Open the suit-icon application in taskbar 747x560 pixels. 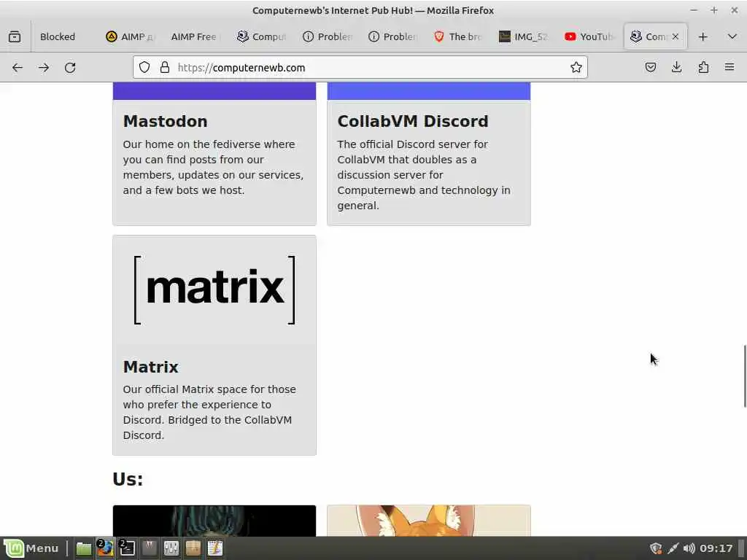point(149,548)
